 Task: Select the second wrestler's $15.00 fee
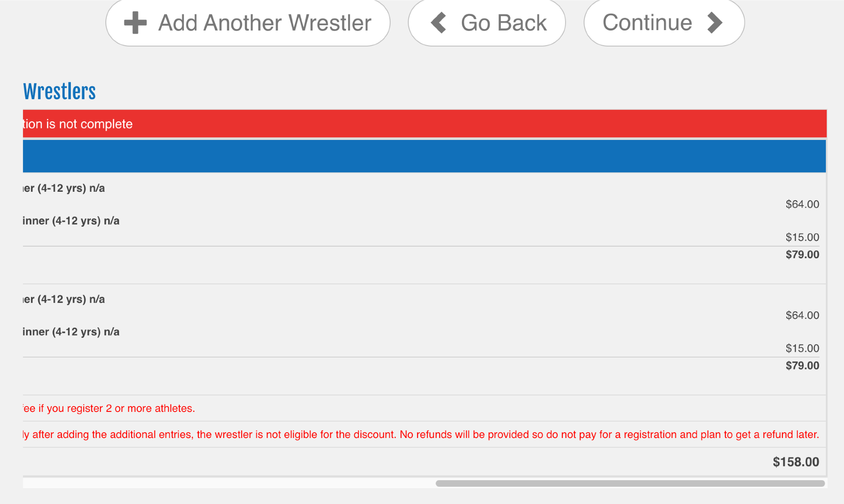tap(802, 349)
